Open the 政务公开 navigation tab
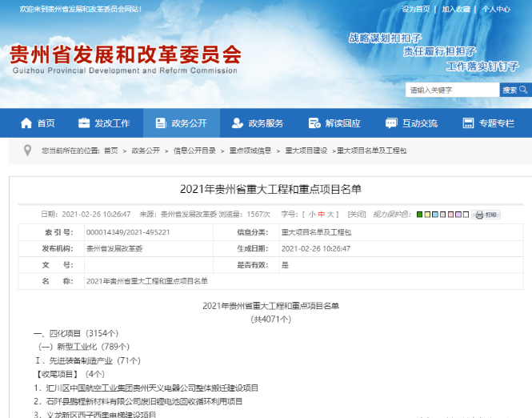The height and width of the screenshot is (418, 532). (182, 123)
